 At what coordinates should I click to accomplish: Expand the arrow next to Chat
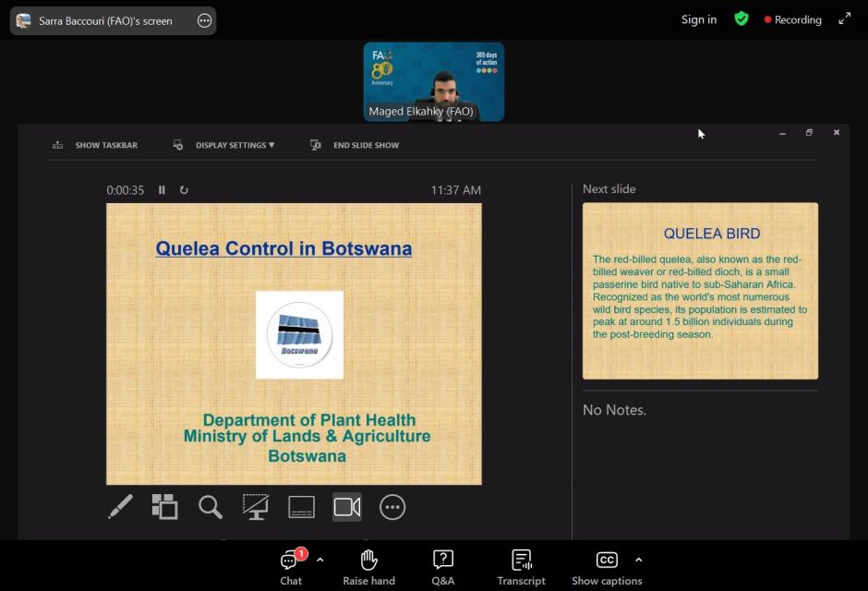(x=319, y=560)
